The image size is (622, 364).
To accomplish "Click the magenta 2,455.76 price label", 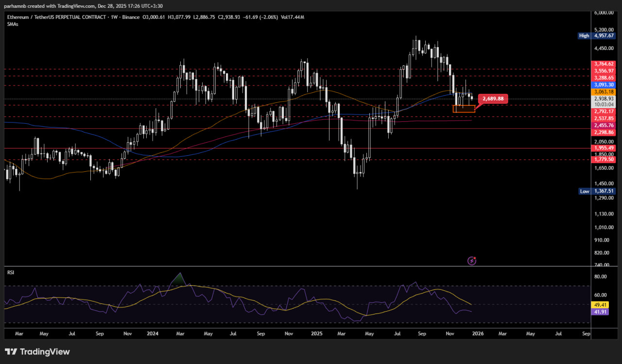I will (604, 125).
